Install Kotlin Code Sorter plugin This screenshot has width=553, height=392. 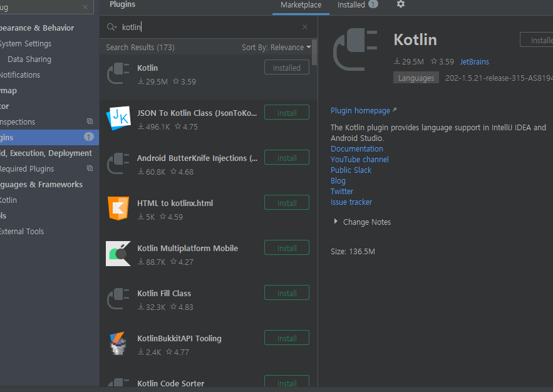tap(287, 381)
